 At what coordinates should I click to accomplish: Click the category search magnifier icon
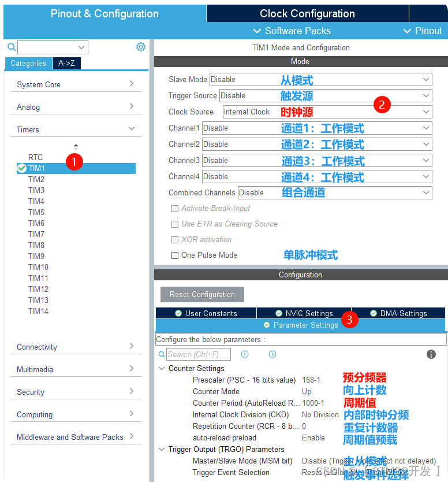coord(12,47)
